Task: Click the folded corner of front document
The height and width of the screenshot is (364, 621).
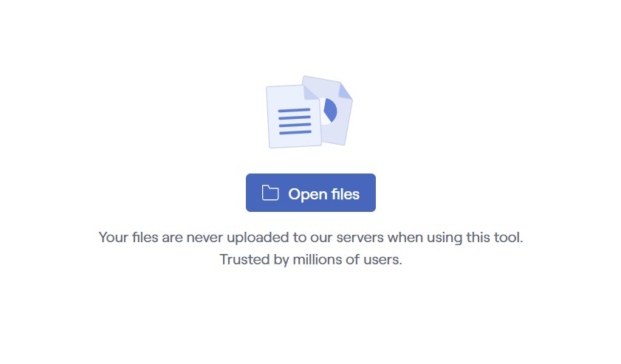Action: 312,92
